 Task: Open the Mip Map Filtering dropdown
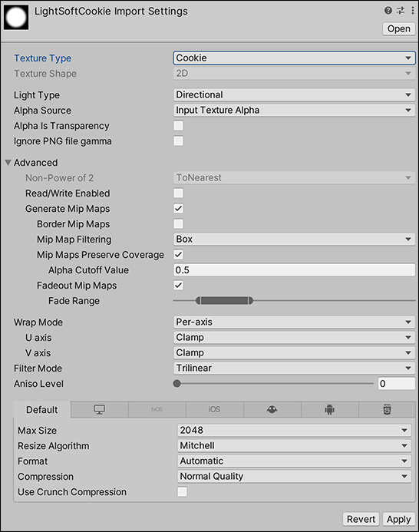(x=294, y=240)
